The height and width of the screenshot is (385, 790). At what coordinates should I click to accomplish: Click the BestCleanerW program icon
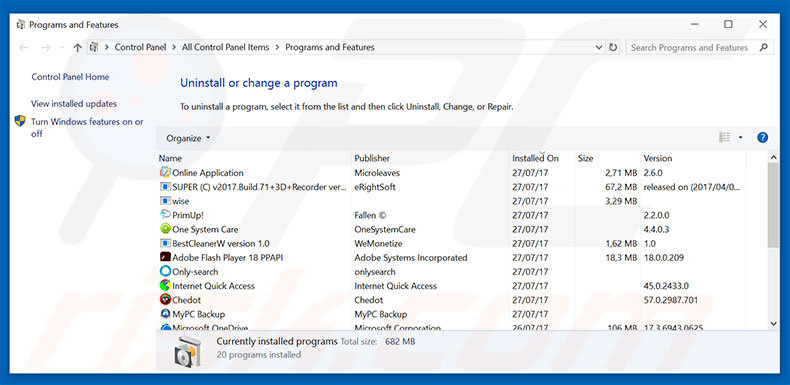click(165, 243)
